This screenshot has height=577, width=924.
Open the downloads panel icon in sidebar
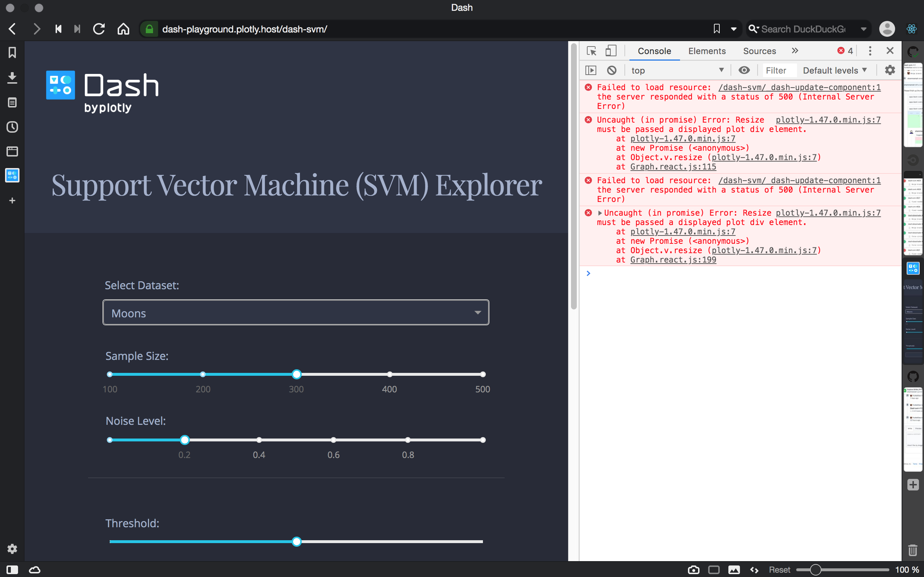12,78
